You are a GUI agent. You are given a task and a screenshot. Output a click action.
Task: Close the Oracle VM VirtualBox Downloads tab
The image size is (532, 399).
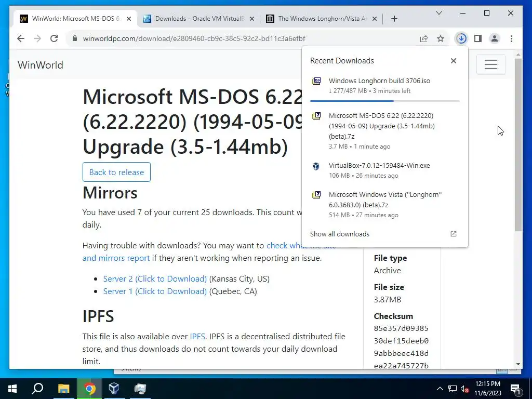(x=252, y=19)
